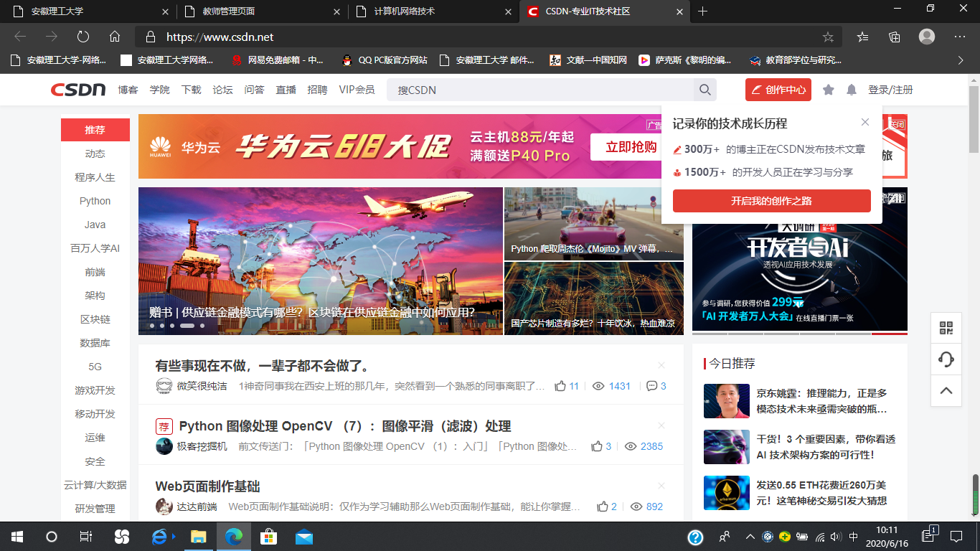Switch to the 计算机网络技术 browser tab

click(x=434, y=11)
